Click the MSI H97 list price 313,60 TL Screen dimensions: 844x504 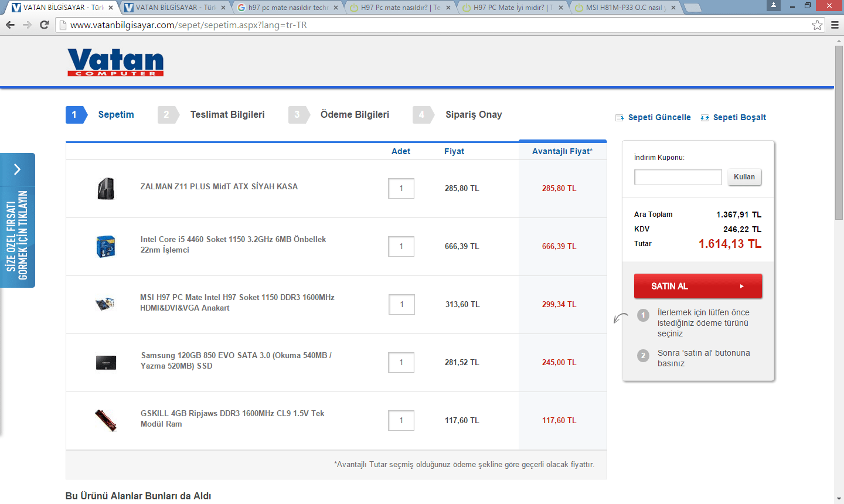[x=462, y=305]
